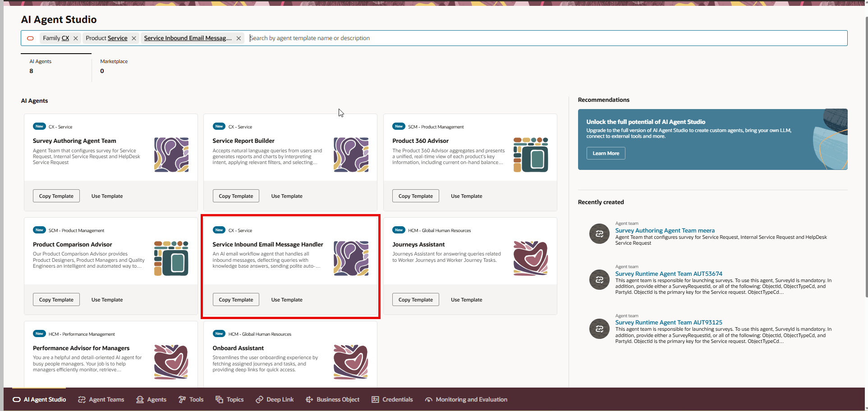Copy Template for Service Inbound Email Message Handler
Screen dimensions: 868x411
(x=235, y=299)
